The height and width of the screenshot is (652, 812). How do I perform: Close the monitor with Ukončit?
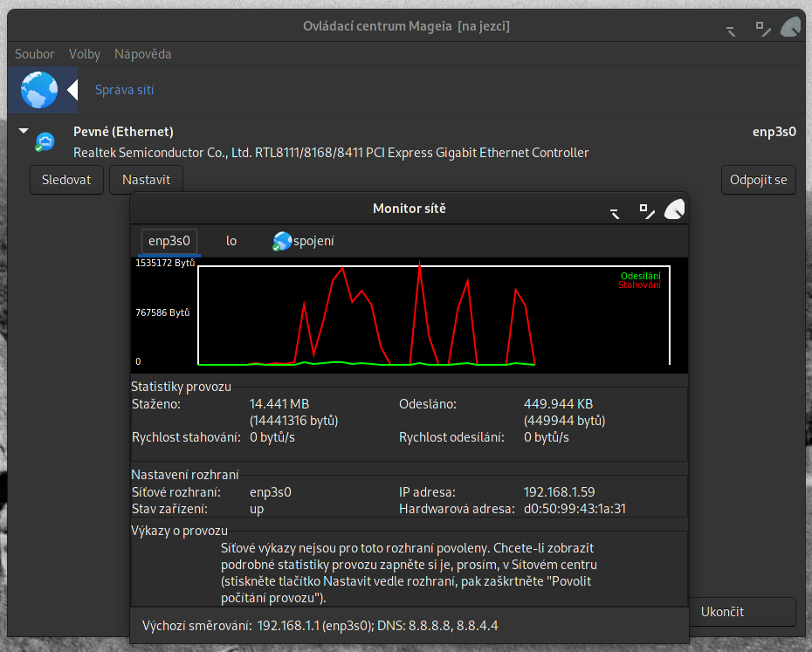[x=742, y=612]
